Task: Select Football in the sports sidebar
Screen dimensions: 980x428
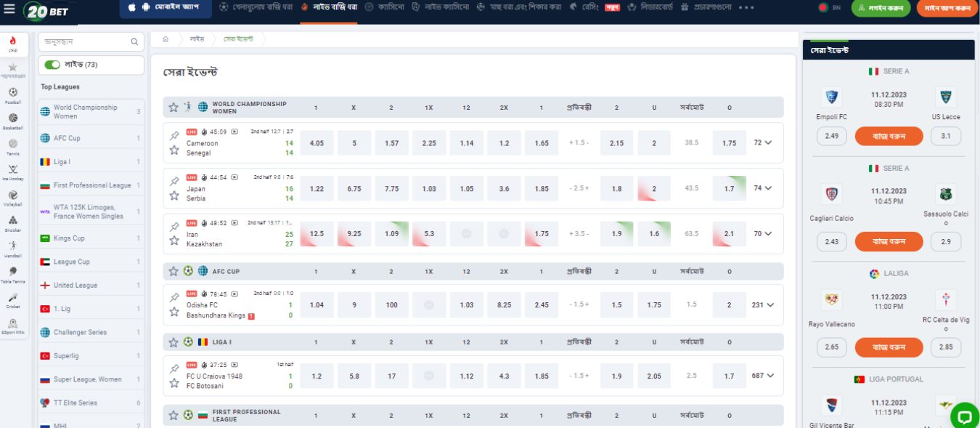Action: click(13, 96)
